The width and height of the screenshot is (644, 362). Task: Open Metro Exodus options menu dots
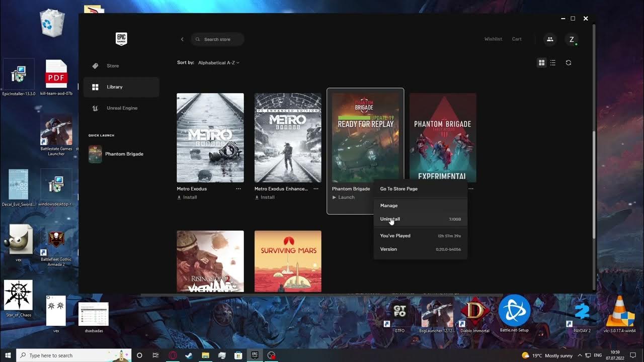238,189
